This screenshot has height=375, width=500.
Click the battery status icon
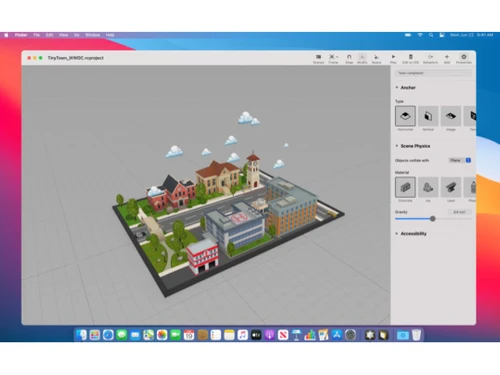click(408, 35)
